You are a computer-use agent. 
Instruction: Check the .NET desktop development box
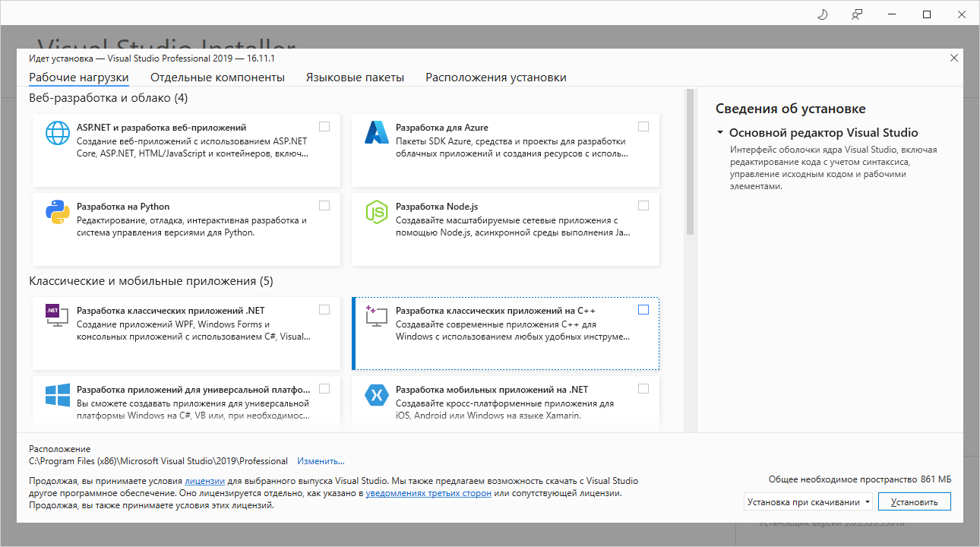pos(324,310)
